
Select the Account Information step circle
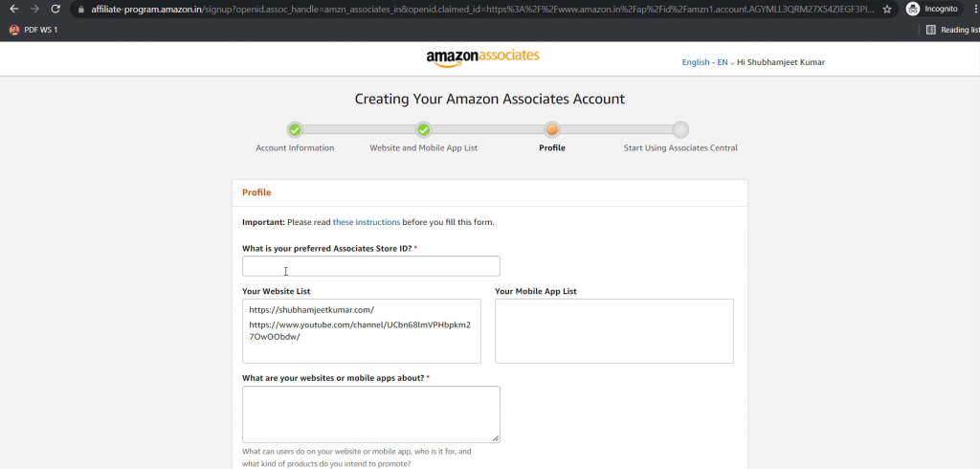coord(295,130)
